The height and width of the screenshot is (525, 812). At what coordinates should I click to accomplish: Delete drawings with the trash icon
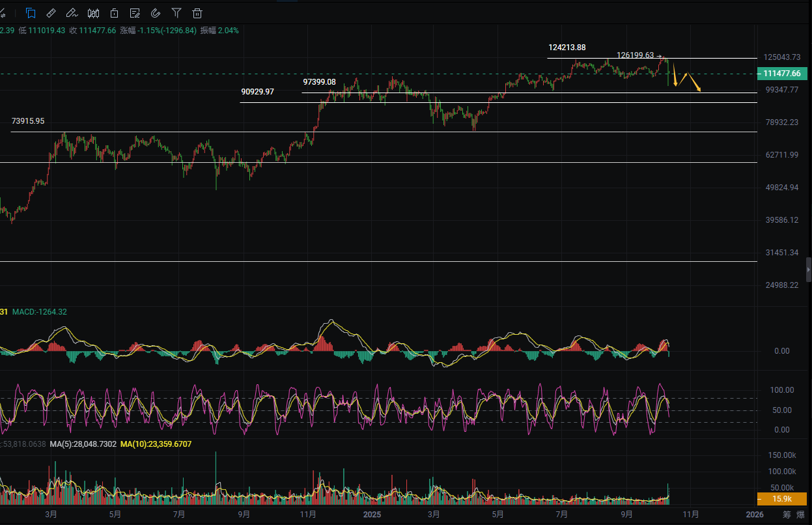(x=197, y=12)
